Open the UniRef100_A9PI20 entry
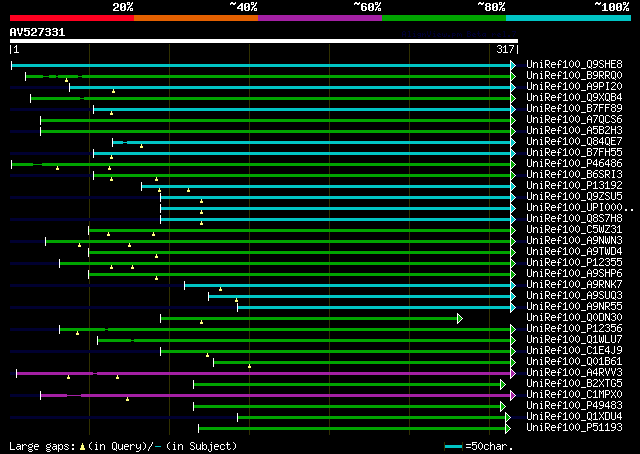The width and height of the screenshot is (640, 454). (574, 87)
